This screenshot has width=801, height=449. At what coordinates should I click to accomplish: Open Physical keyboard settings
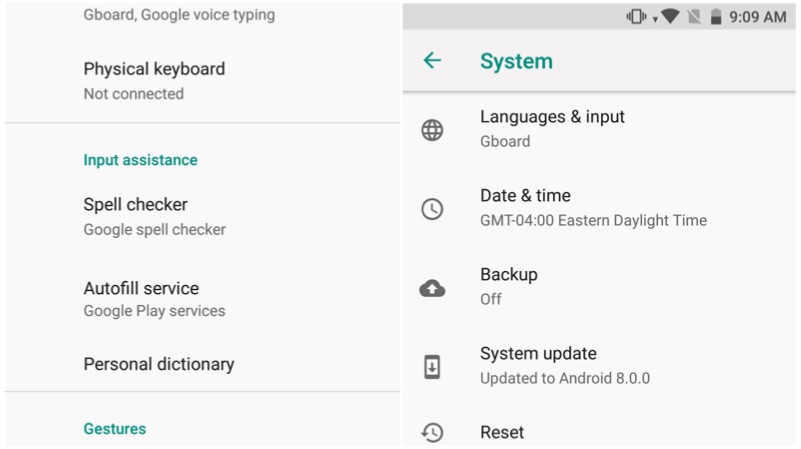point(154,80)
